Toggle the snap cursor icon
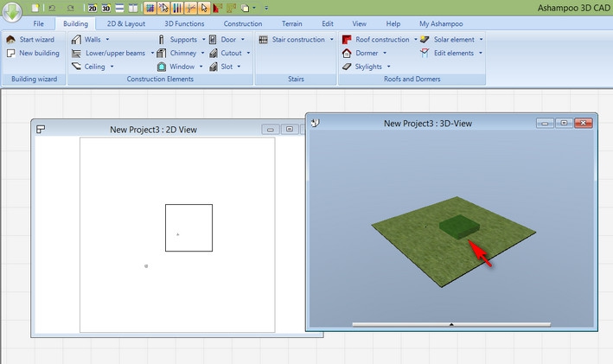This screenshot has height=364, width=613. [x=163, y=8]
